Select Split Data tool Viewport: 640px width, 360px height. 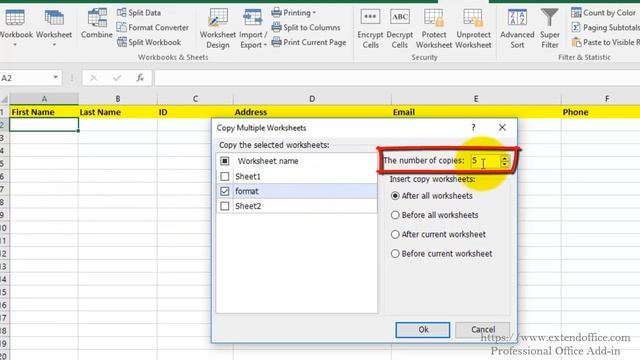[139, 13]
